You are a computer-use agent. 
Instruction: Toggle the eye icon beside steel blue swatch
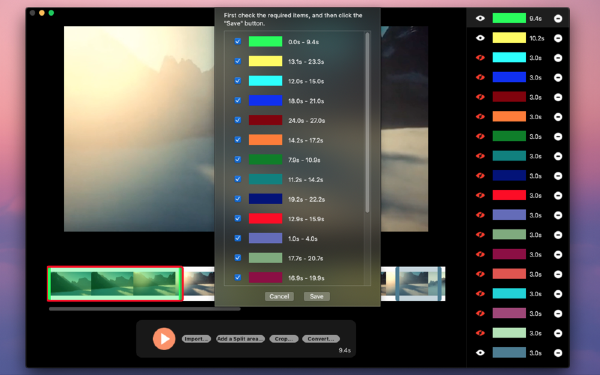pos(480,353)
